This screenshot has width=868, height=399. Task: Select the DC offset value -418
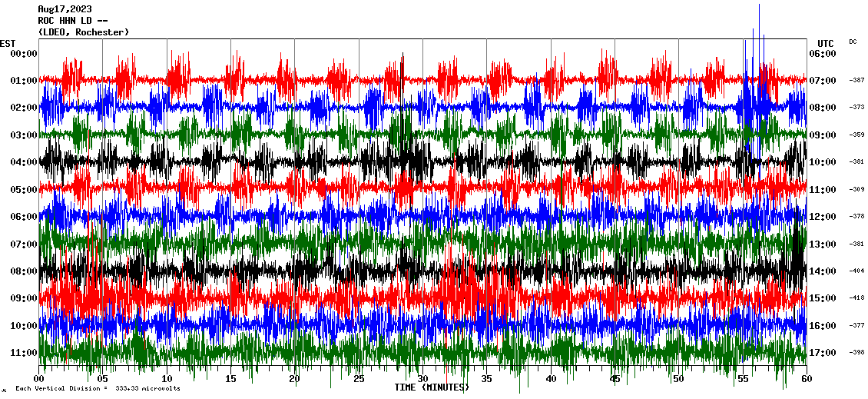856,298
